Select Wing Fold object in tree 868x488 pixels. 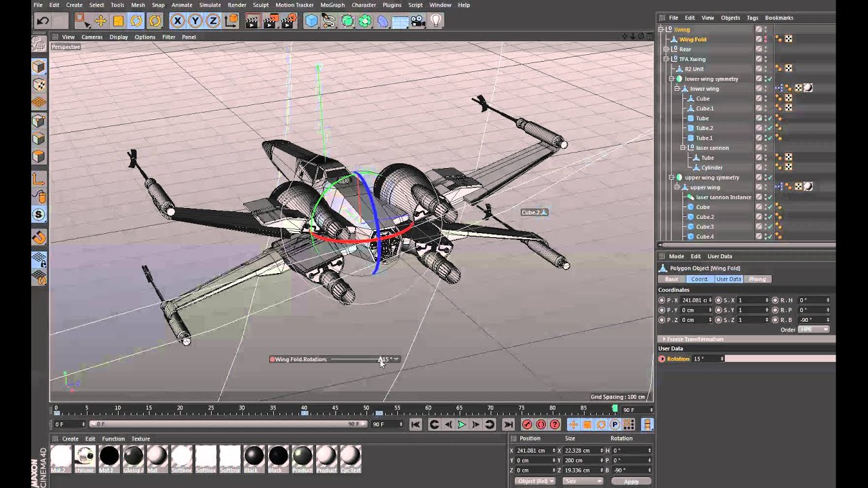692,39
